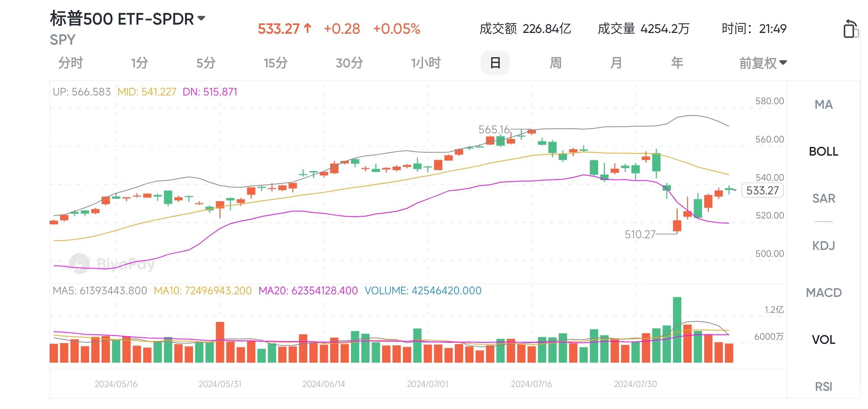Click the MID: 541.227 middle band label

(x=147, y=92)
